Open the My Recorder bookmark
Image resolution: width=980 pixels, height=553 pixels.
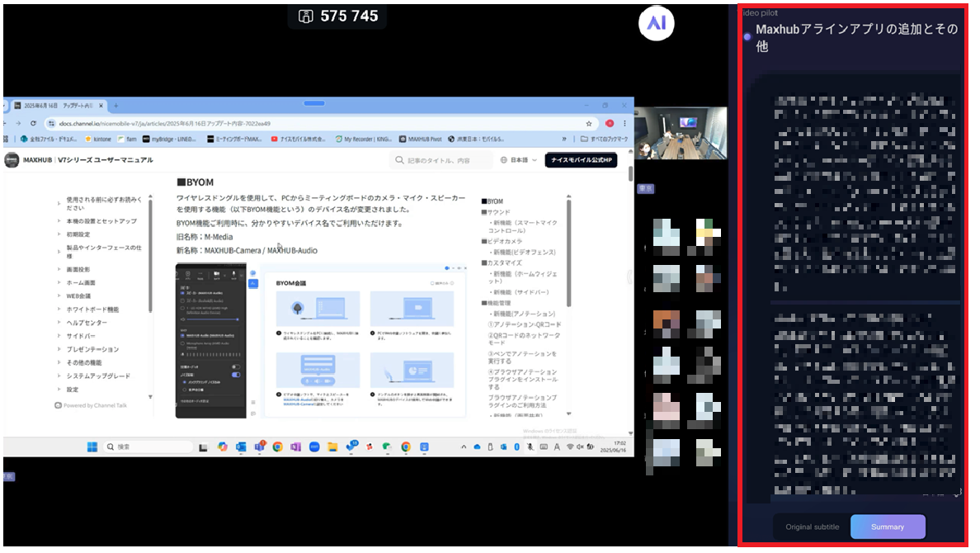point(363,139)
